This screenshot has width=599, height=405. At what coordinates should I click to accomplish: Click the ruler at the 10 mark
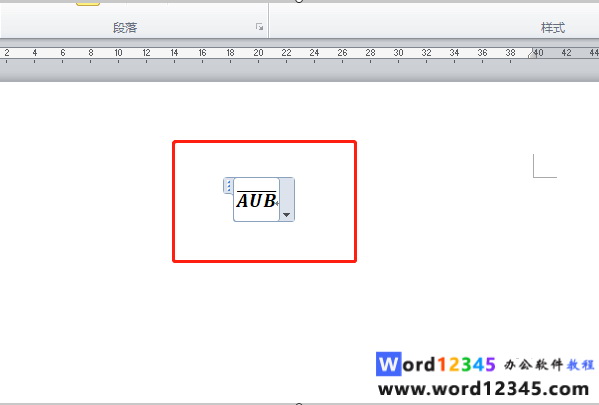pos(118,53)
